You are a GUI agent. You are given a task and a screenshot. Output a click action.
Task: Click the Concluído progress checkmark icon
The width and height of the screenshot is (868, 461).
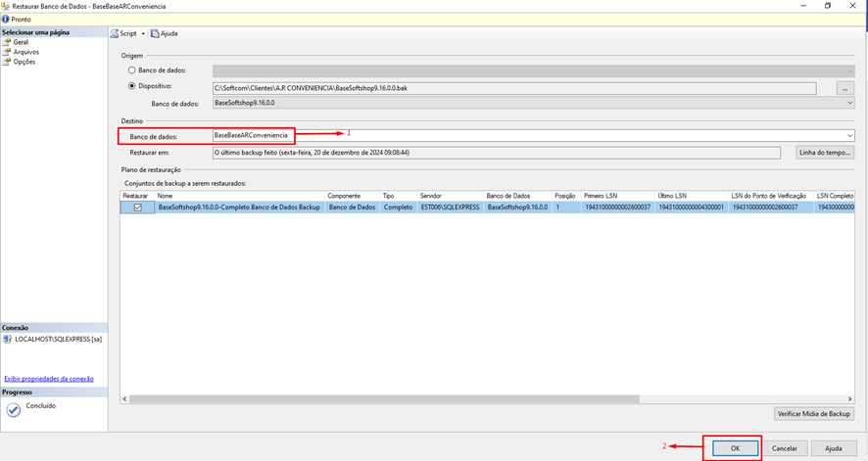(x=14, y=410)
